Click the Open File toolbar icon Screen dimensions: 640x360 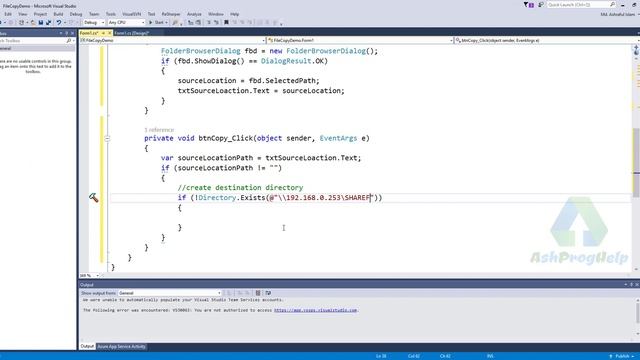33,22
